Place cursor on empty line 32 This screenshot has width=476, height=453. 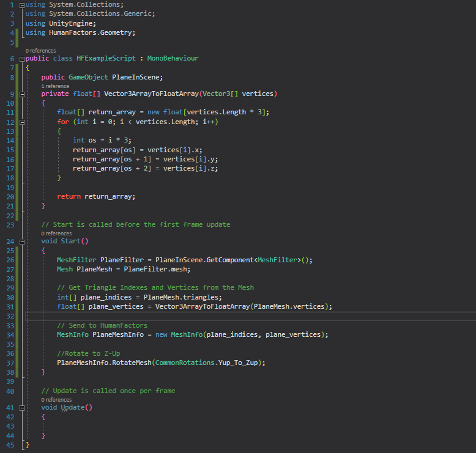point(250,316)
